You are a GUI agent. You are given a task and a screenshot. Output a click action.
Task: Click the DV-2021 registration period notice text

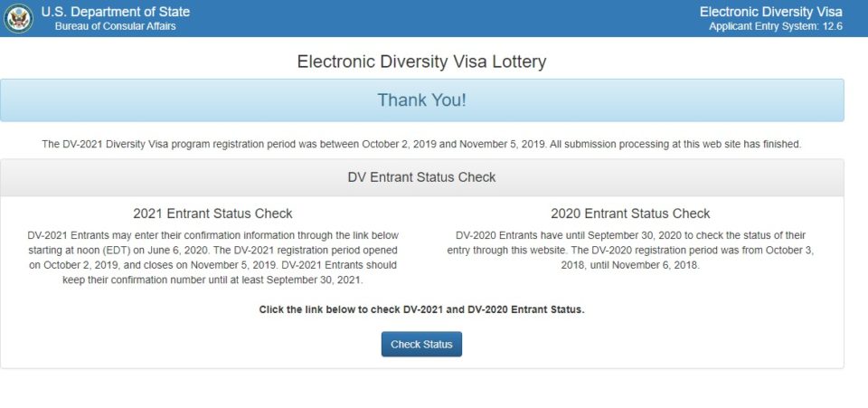click(421, 144)
